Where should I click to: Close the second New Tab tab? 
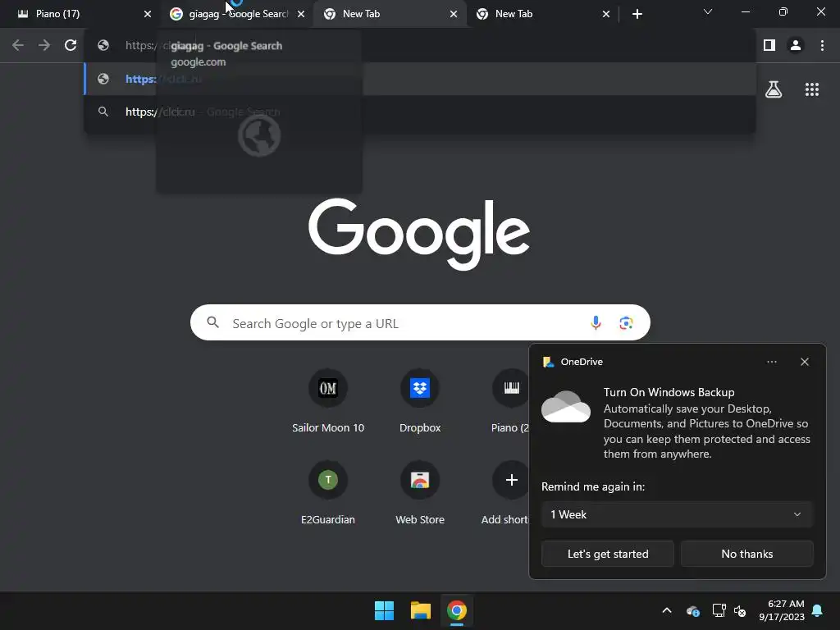(606, 14)
